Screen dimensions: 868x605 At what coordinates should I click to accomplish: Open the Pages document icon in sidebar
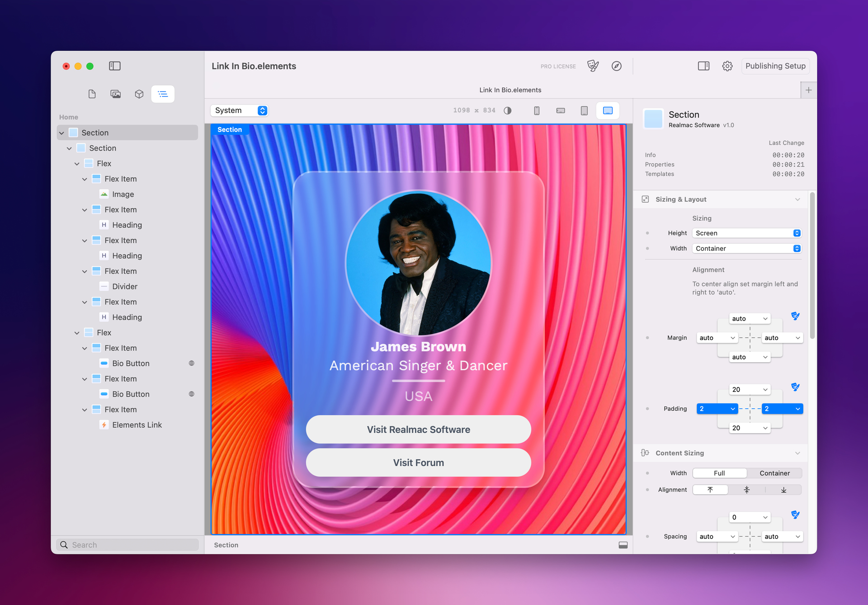pos(92,94)
